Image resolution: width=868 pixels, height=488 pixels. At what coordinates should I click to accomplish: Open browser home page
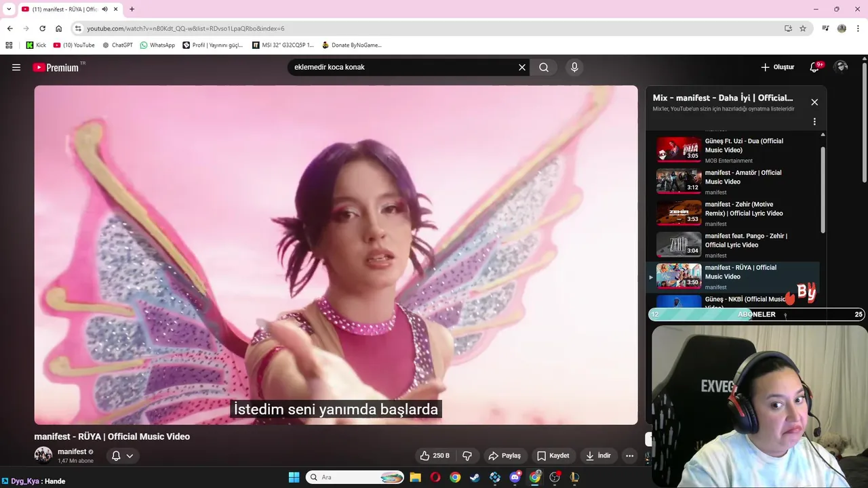click(x=58, y=28)
